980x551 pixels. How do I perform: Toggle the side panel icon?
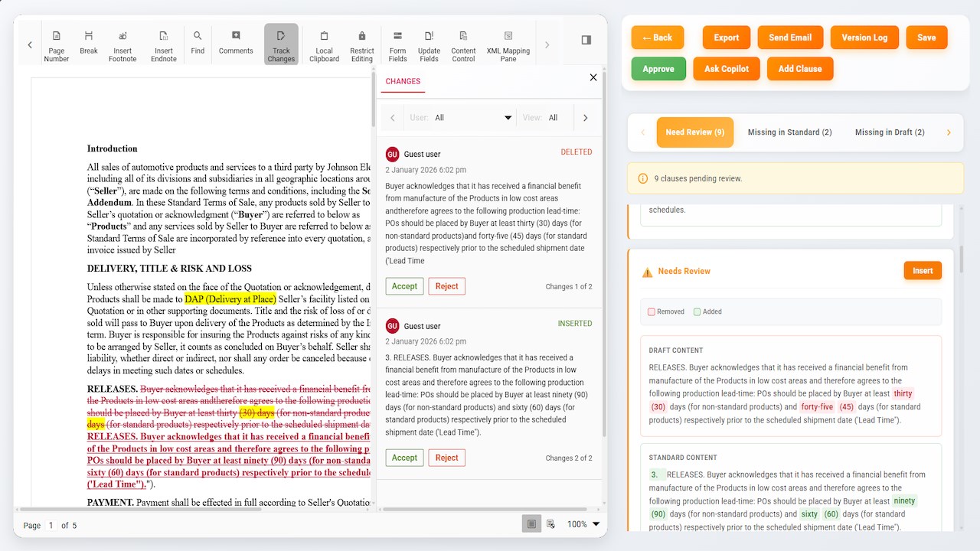click(586, 40)
